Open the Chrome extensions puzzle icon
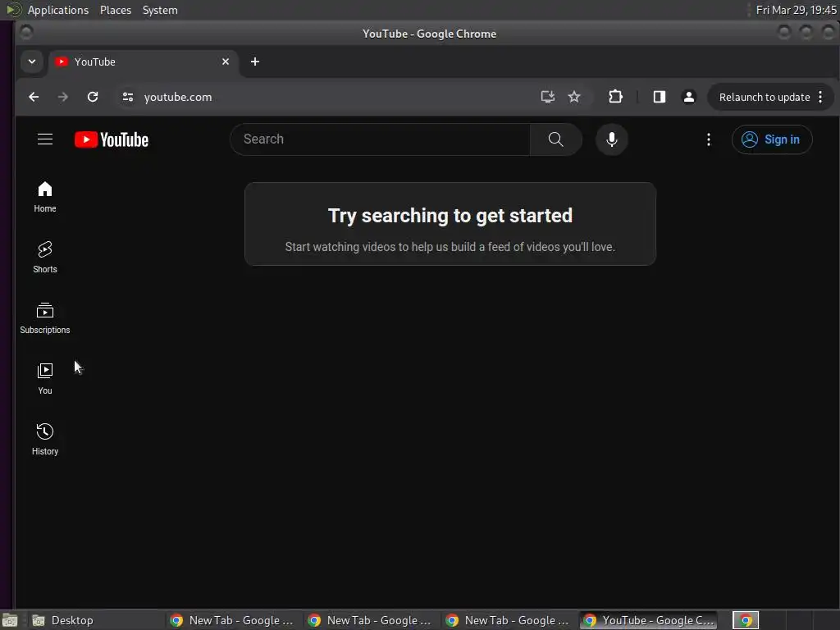 click(x=615, y=97)
